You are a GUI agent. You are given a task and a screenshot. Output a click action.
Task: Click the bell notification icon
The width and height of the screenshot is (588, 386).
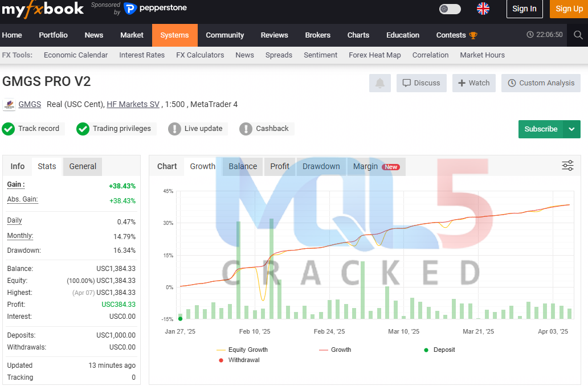pyautogui.click(x=380, y=83)
